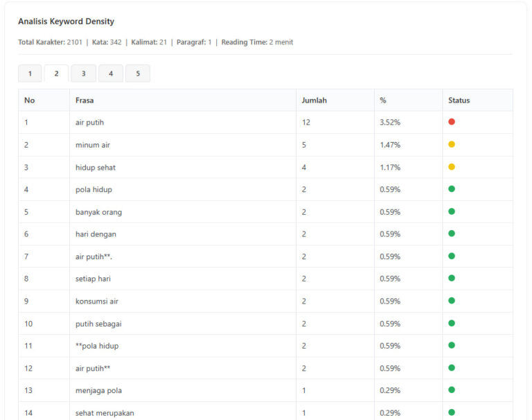Click the 3.52% percentage cell
Viewport: 532px width, 420px height.
coord(390,123)
